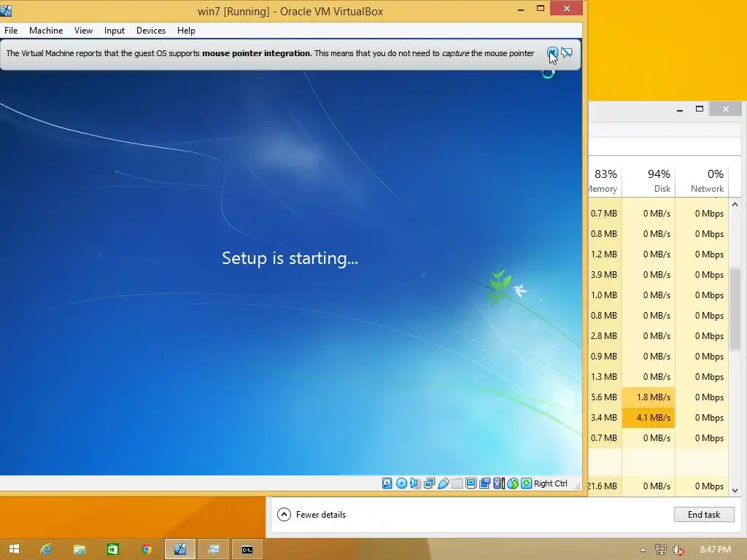Select the 2.8 MB memory cell
This screenshot has width=747, height=560.
coord(605,335)
